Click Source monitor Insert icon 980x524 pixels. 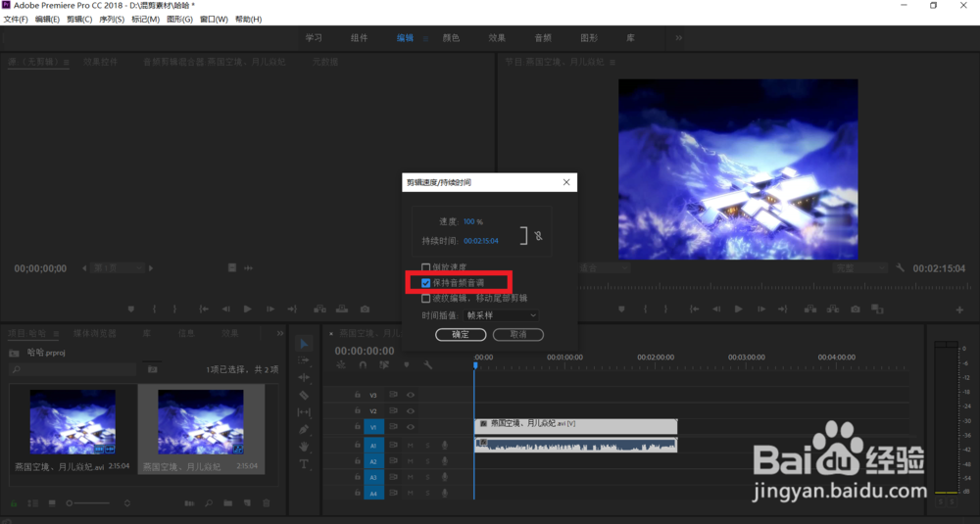tap(319, 310)
